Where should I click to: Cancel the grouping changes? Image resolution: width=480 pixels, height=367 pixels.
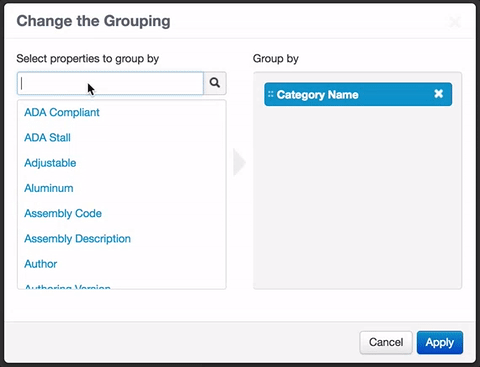tap(386, 342)
